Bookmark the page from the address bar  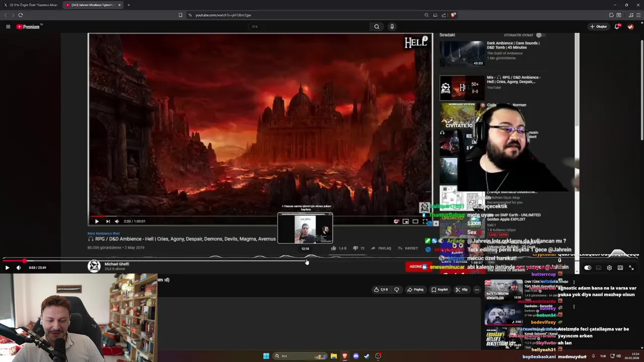(x=181, y=15)
